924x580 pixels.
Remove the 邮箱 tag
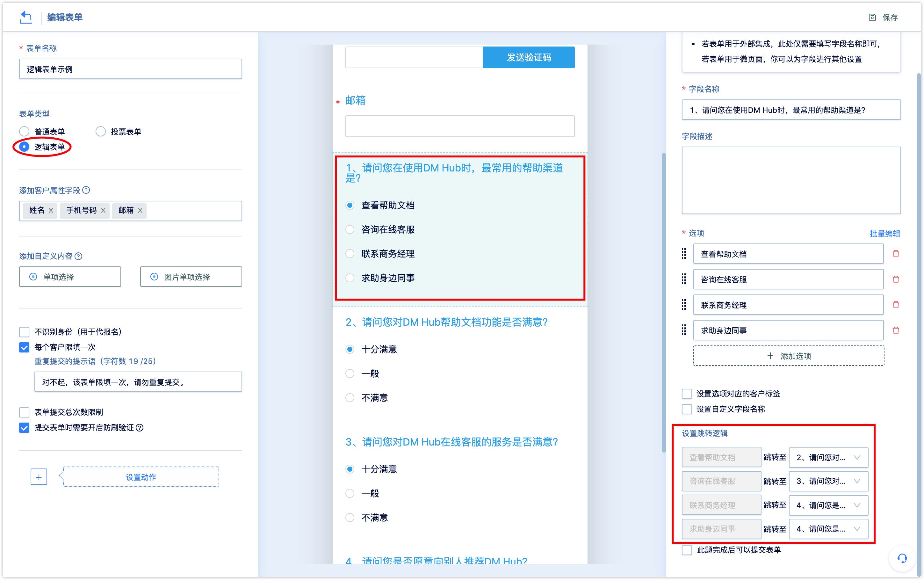click(140, 210)
